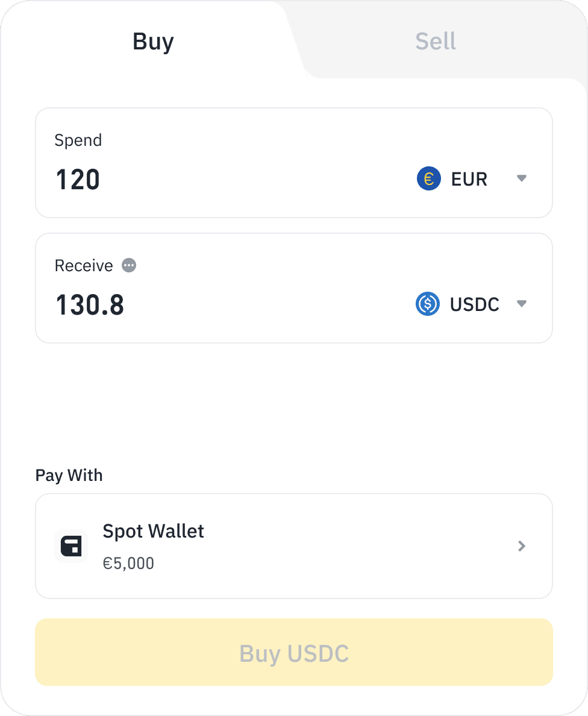Select the EUR currency label

coord(469,179)
